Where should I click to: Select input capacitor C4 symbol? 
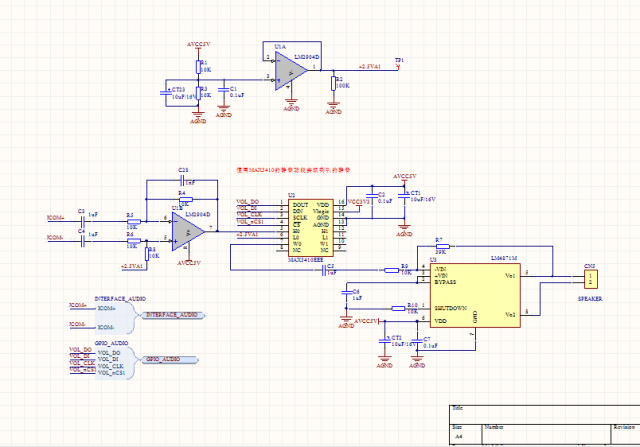(82, 242)
